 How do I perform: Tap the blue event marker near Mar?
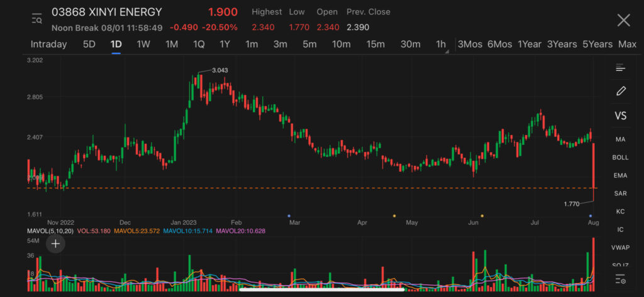click(x=289, y=215)
